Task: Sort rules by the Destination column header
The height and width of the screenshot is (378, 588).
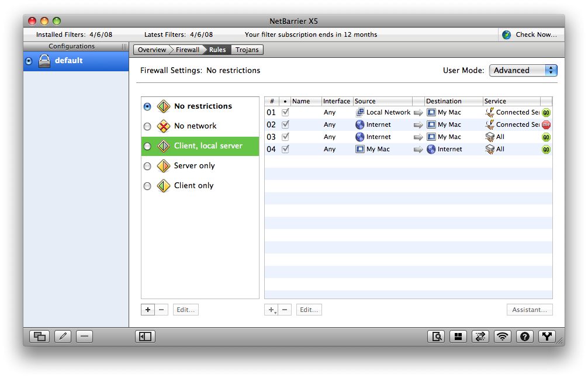Action: 454,101
